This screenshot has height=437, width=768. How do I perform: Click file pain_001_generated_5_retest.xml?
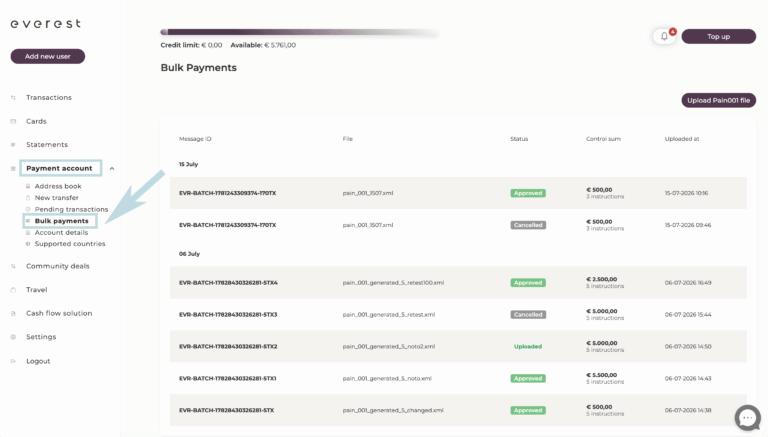tap(388, 315)
